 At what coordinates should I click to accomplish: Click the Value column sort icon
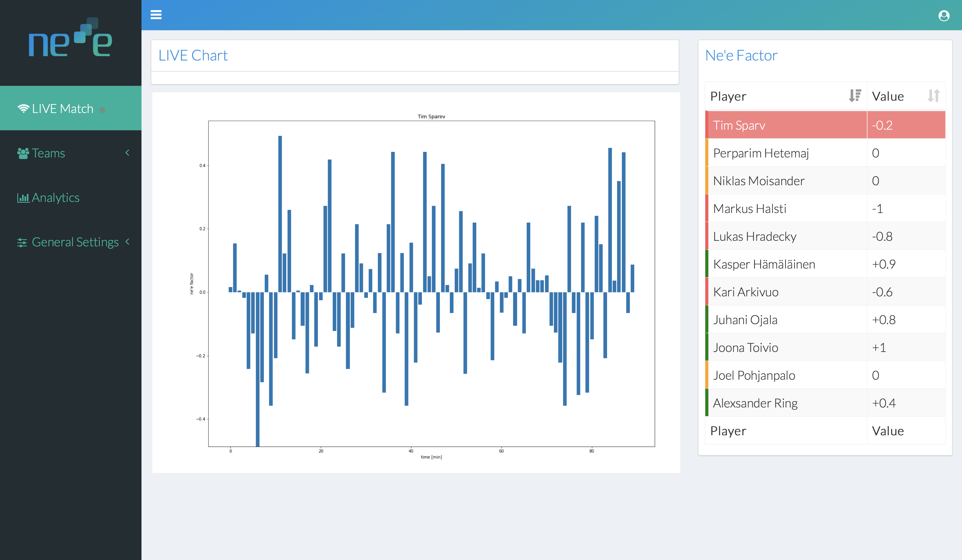933,95
